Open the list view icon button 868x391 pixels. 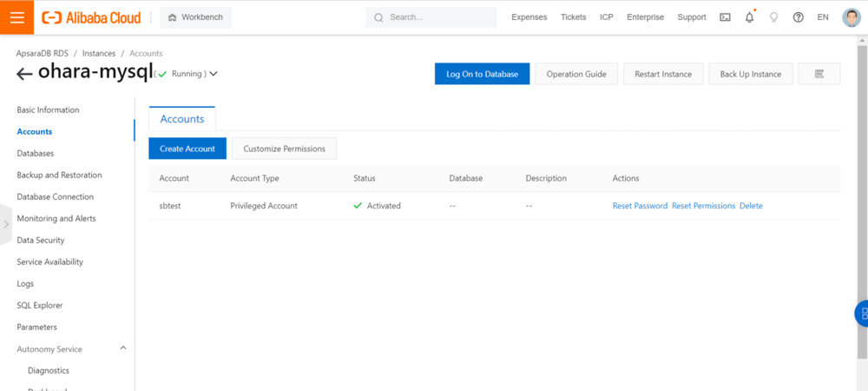click(x=819, y=74)
